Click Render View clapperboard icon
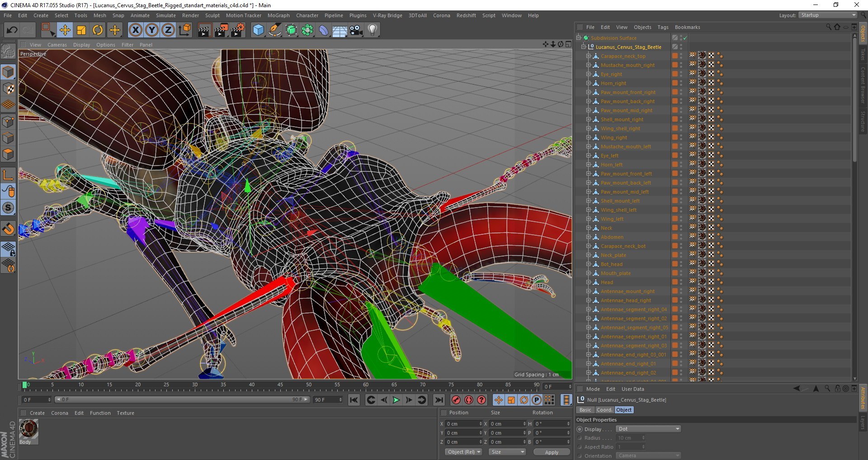Image resolution: width=868 pixels, height=460 pixels. point(204,30)
